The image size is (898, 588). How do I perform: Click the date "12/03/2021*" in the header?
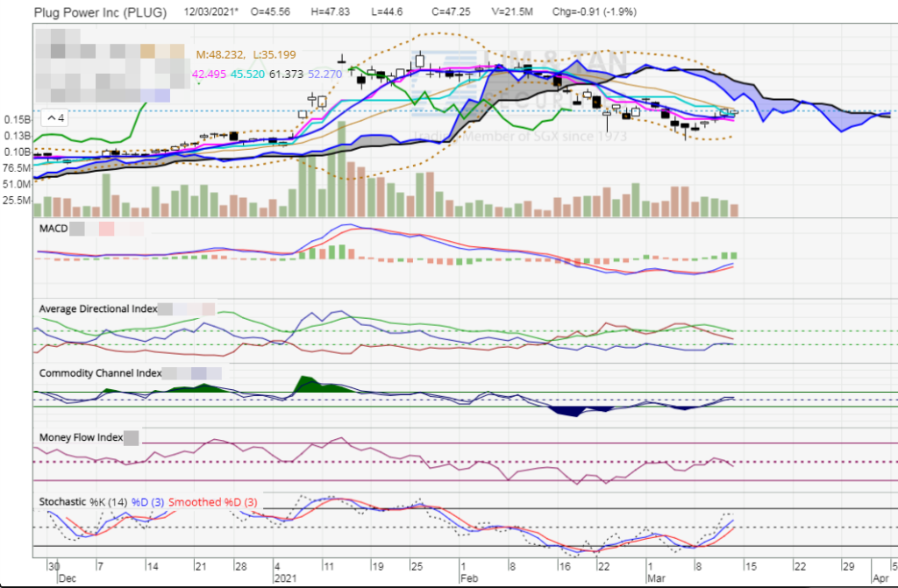click(210, 11)
